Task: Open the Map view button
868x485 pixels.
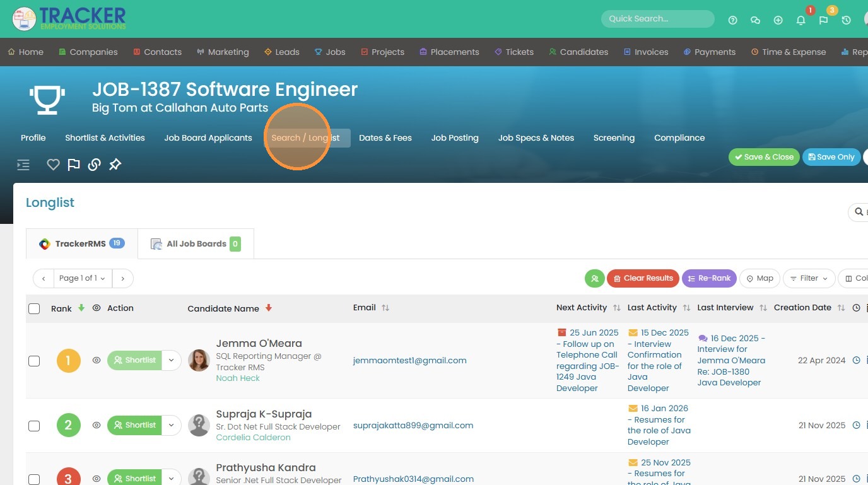Action: (759, 278)
